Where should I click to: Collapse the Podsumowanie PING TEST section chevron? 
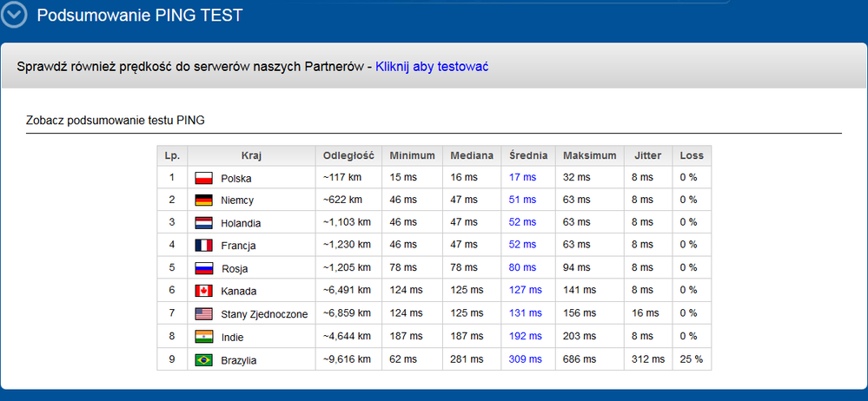coord(16,16)
